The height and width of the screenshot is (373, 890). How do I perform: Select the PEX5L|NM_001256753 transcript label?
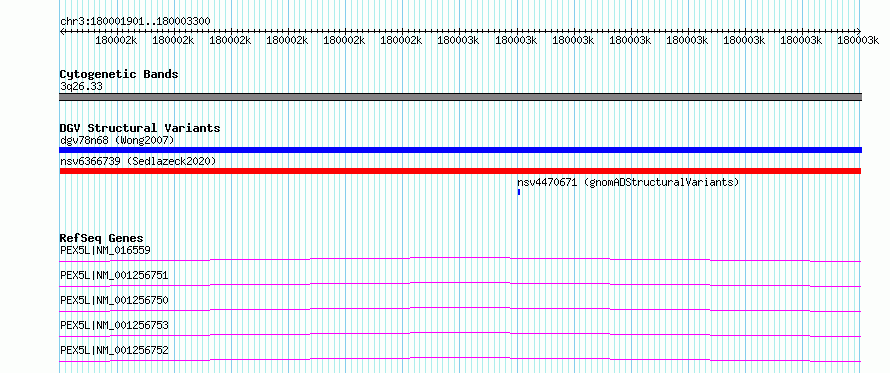(114, 325)
